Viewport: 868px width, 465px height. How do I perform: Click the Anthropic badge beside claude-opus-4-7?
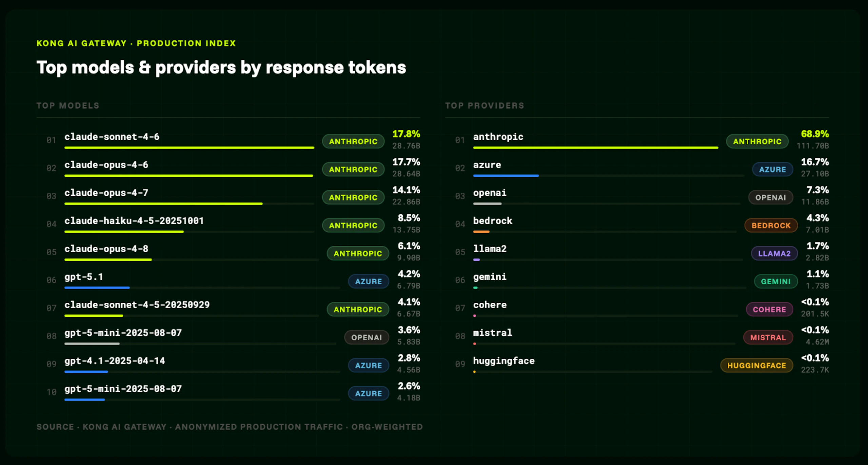pyautogui.click(x=353, y=198)
